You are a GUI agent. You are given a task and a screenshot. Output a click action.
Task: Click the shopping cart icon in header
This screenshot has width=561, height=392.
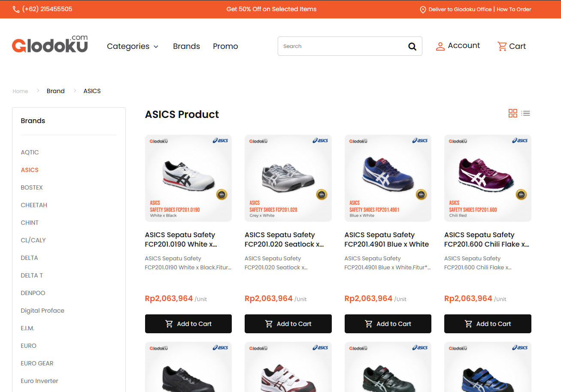coord(502,46)
